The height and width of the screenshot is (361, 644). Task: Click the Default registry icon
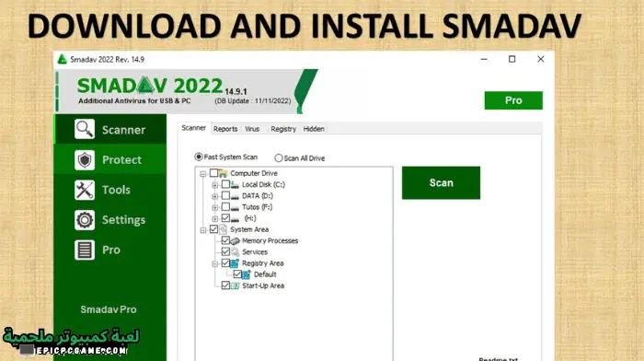tap(247, 274)
